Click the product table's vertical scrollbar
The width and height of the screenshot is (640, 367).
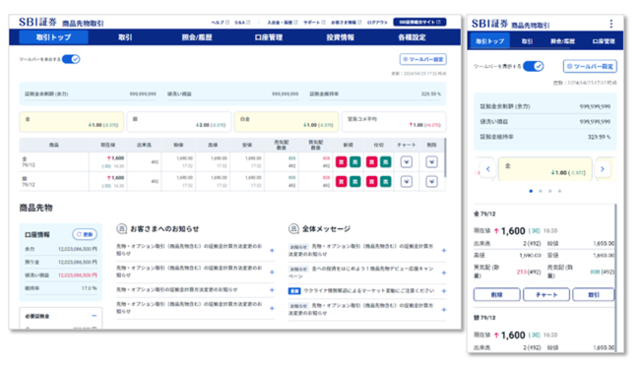tap(445, 157)
